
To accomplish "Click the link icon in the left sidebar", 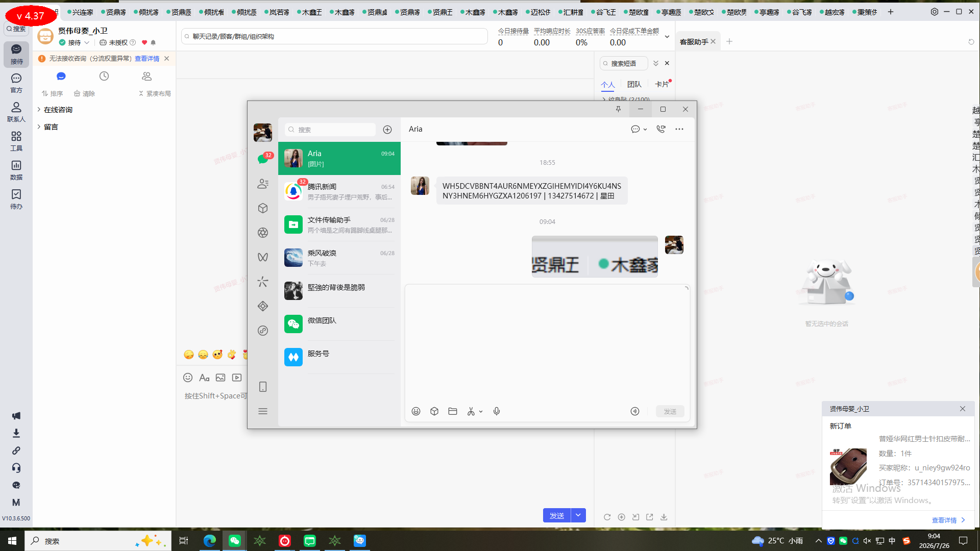I will click(x=16, y=450).
